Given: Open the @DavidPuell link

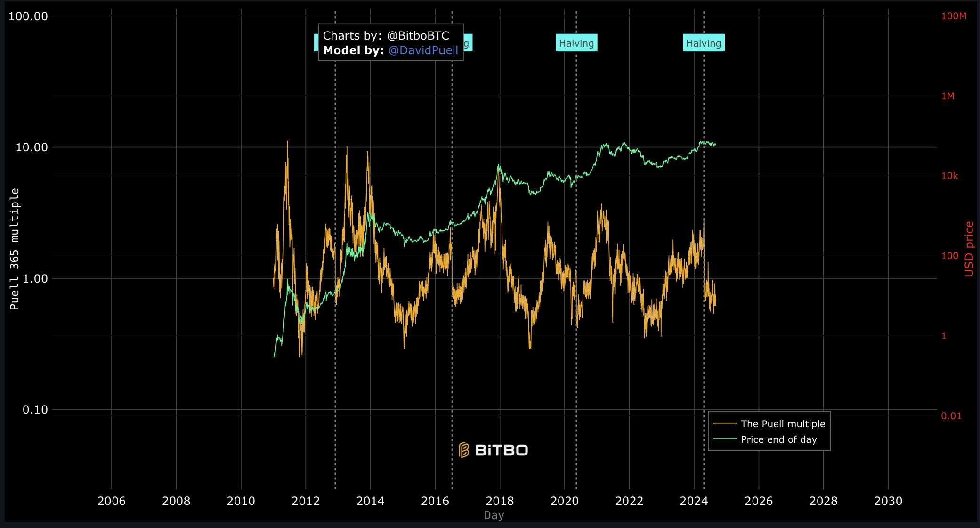Looking at the screenshot, I should (x=423, y=50).
